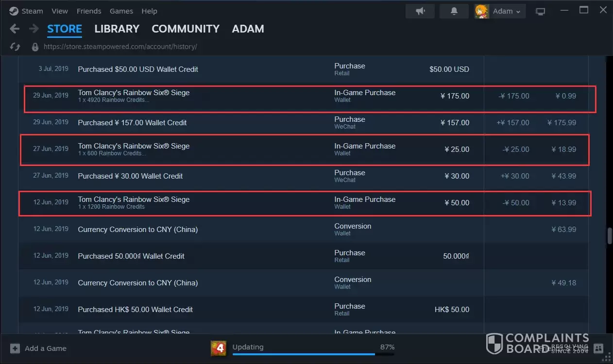Switch to the LIBRARY tab
Image resolution: width=613 pixels, height=364 pixels.
117,29
